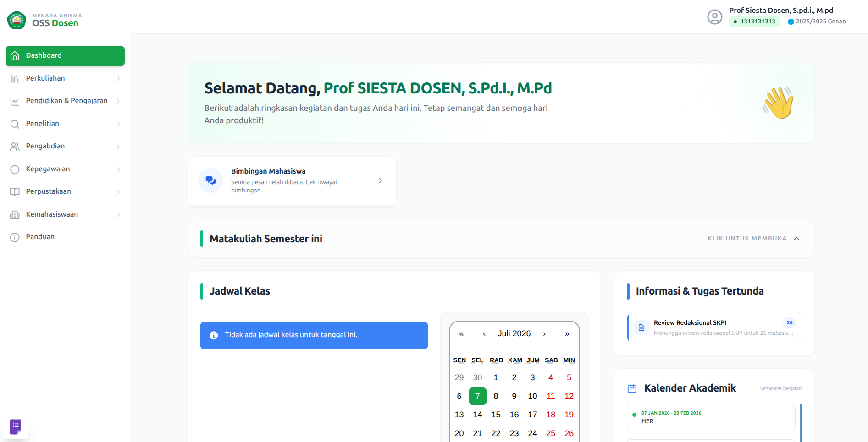Select date 15 in the calendar
868x442 pixels.
coord(496,415)
